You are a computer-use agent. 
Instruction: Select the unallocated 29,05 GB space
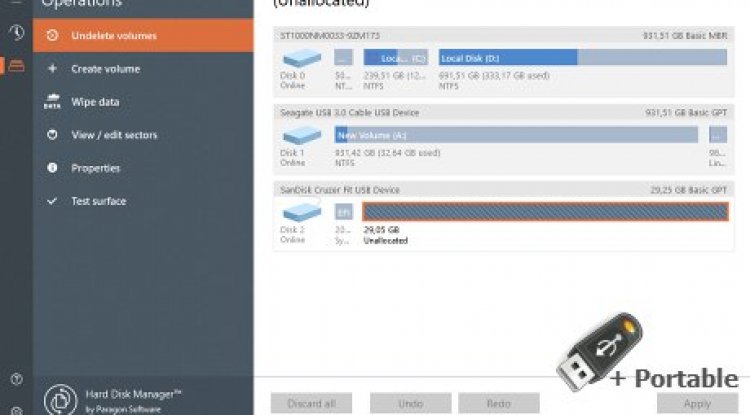tap(545, 212)
